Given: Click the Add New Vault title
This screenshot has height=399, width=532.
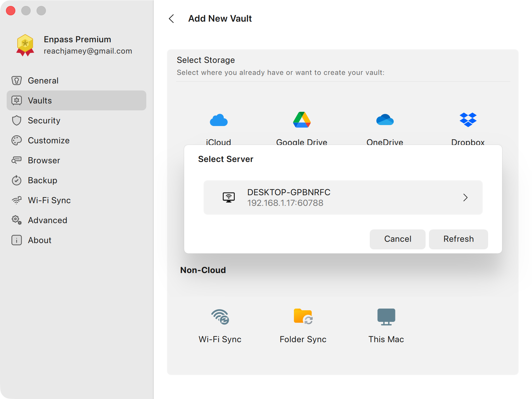Looking at the screenshot, I should tap(220, 19).
